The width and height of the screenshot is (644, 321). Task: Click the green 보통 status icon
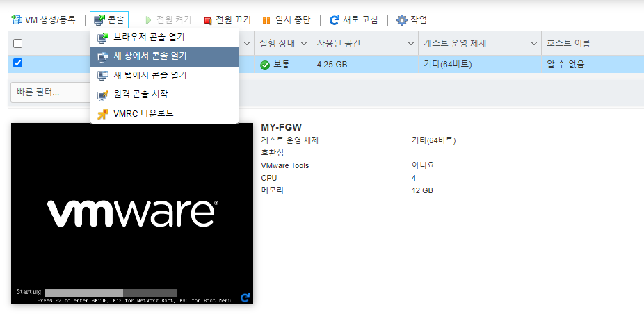(265, 65)
